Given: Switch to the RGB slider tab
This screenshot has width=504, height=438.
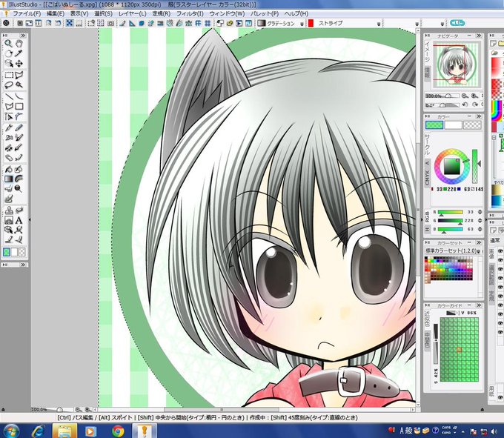Looking at the screenshot, I should click(x=427, y=217).
